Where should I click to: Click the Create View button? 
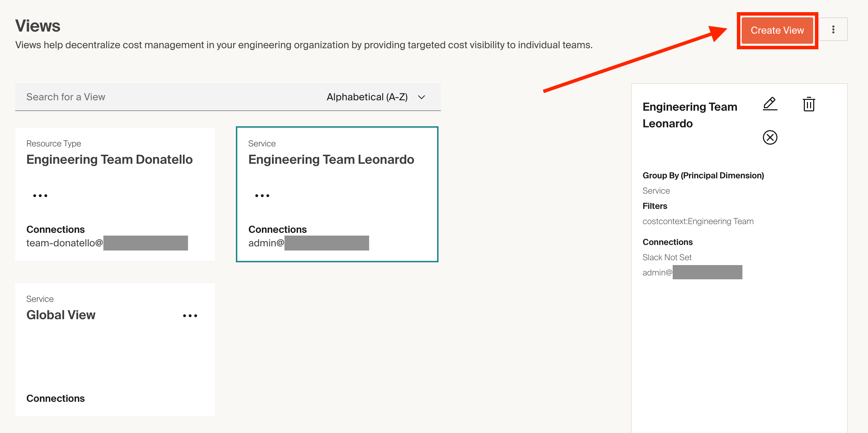777,31
